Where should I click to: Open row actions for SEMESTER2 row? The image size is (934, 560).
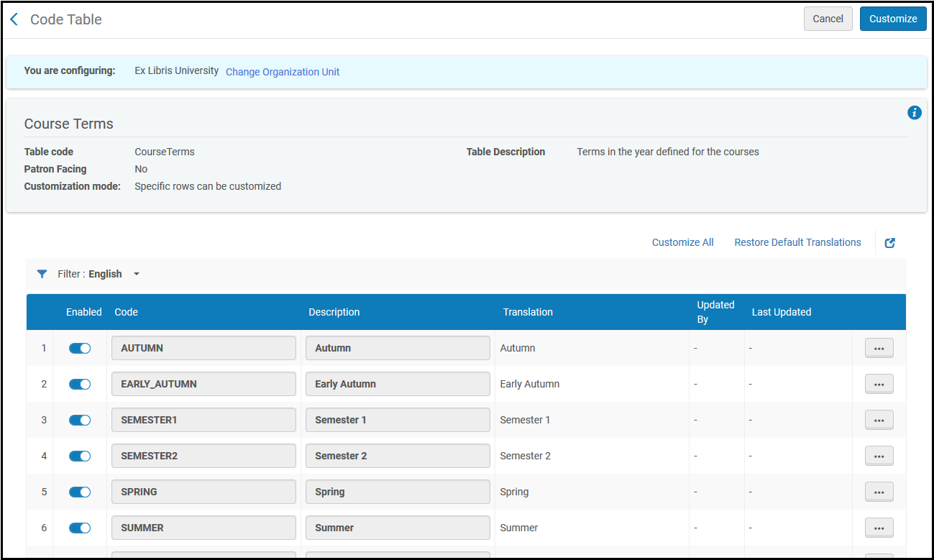[879, 456]
